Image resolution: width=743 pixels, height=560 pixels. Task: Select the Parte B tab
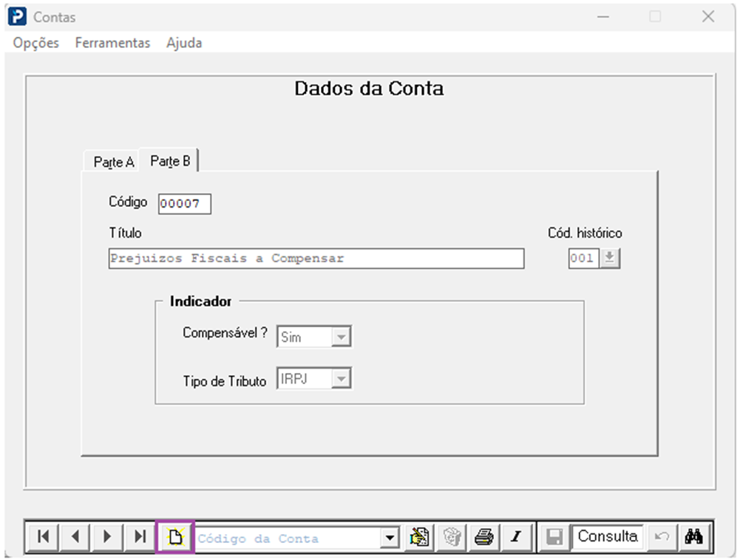click(x=170, y=161)
